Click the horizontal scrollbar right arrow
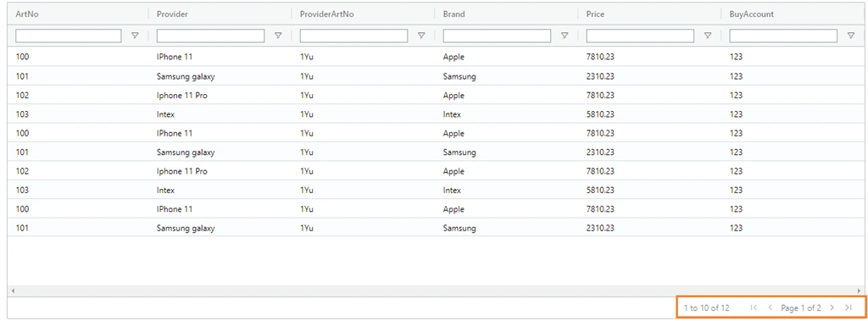Screen dimensions: 868x321 (x=859, y=291)
